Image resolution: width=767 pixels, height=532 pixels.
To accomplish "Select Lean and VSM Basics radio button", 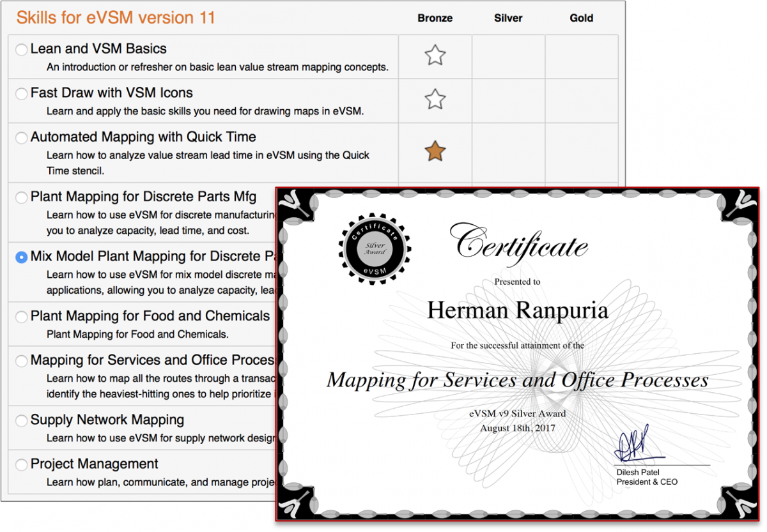I will click(22, 49).
